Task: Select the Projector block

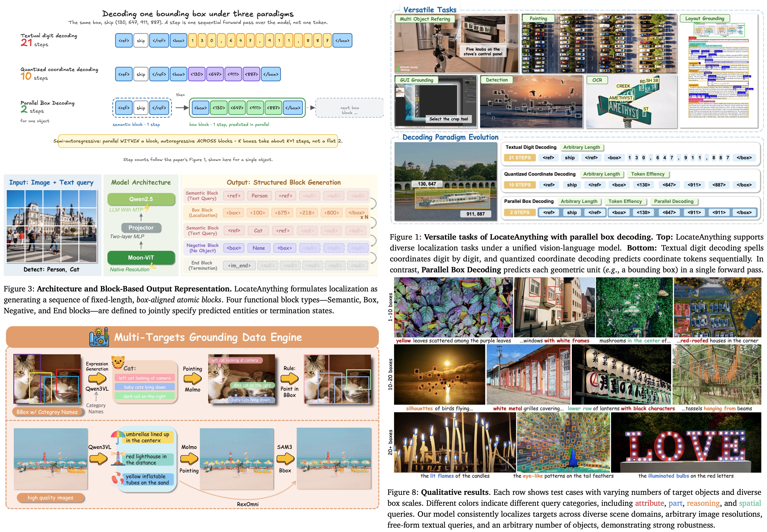Action: click(x=141, y=228)
